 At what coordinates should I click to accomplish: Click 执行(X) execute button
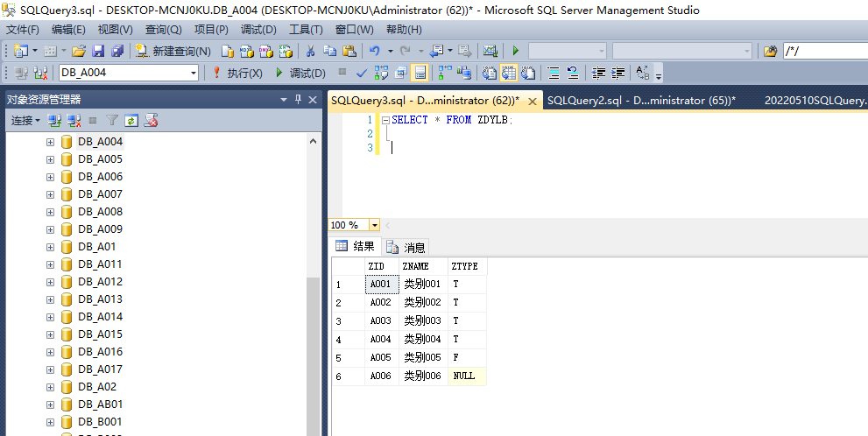[x=238, y=73]
